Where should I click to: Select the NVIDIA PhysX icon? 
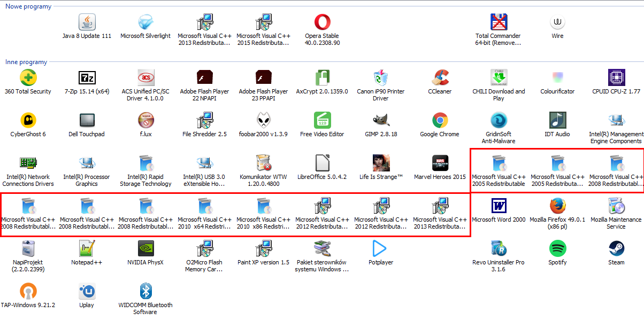(x=145, y=248)
